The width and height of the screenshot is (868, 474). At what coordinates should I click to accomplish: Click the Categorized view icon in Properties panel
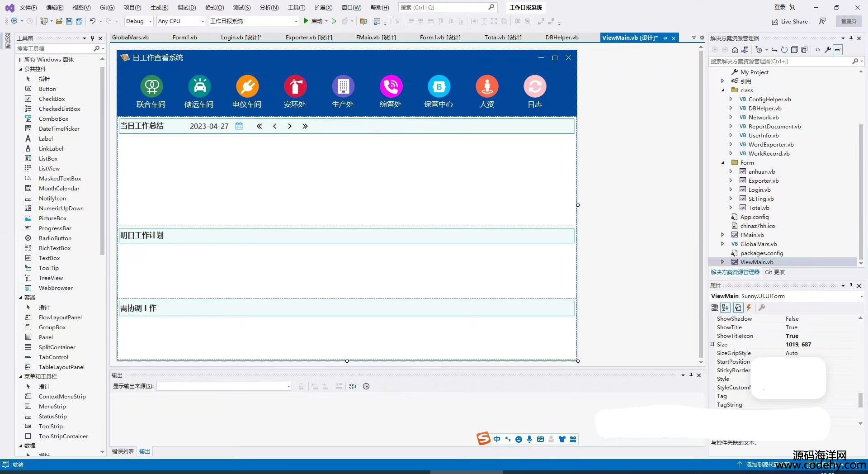(714, 308)
